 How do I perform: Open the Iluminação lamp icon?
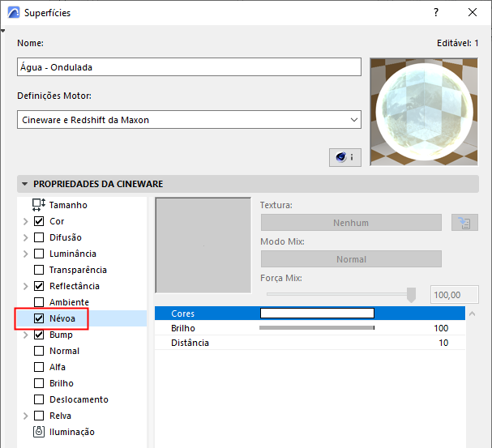39,432
